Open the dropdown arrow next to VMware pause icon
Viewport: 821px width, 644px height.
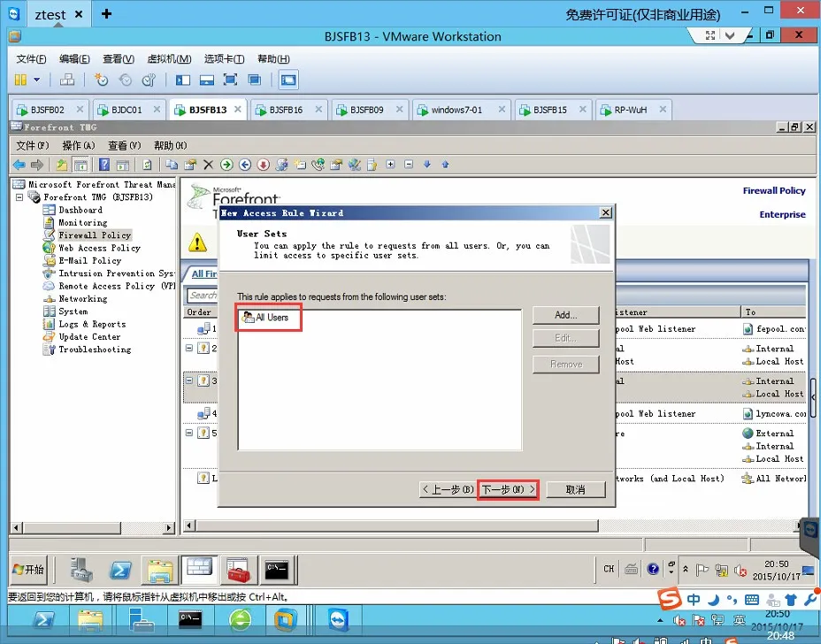point(36,80)
